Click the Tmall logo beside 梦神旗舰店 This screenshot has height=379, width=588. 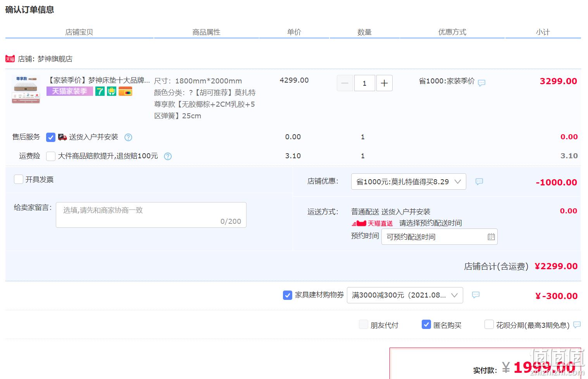point(10,59)
